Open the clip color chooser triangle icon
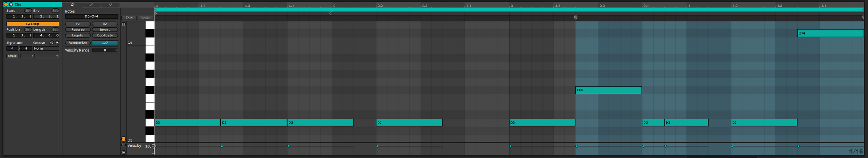868x158 pixels. (x=11, y=4)
